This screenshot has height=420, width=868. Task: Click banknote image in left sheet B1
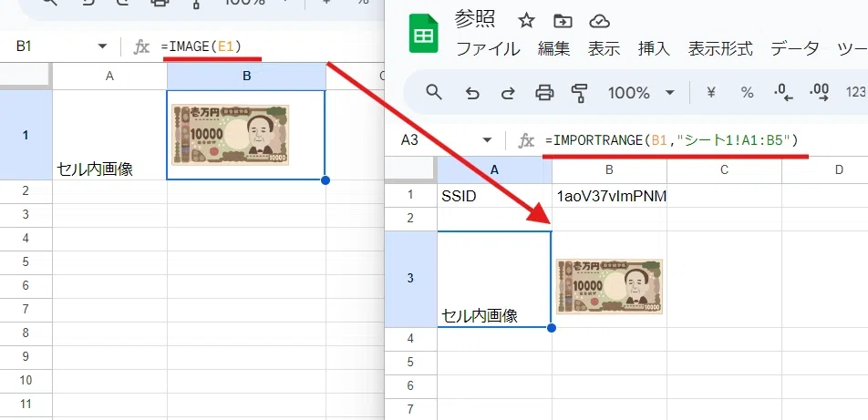(x=230, y=135)
